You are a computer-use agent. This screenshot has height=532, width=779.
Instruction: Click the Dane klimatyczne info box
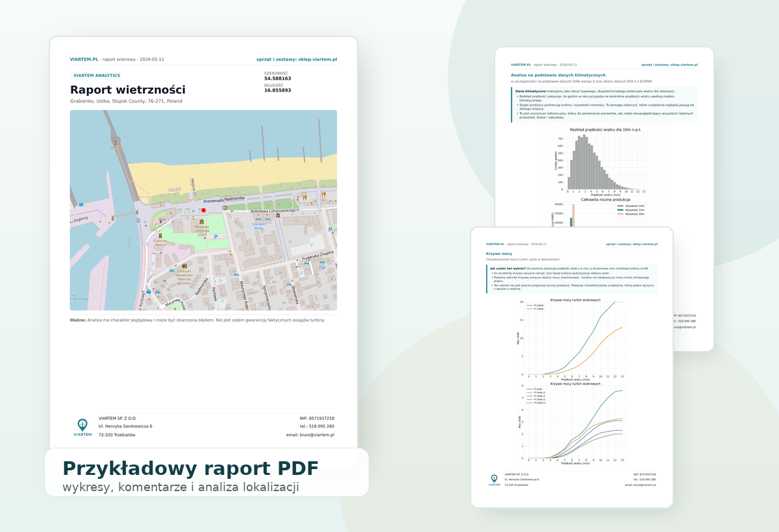[604, 104]
